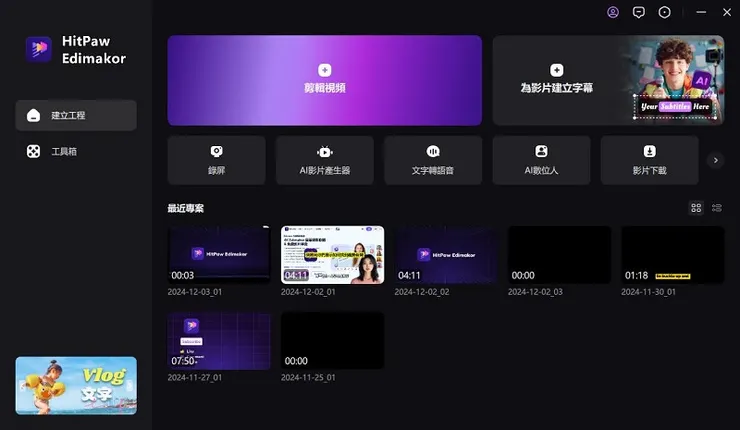This screenshot has height=430, width=740.
Task: Launch the 錄屏 screen recorder tool
Action: click(217, 160)
